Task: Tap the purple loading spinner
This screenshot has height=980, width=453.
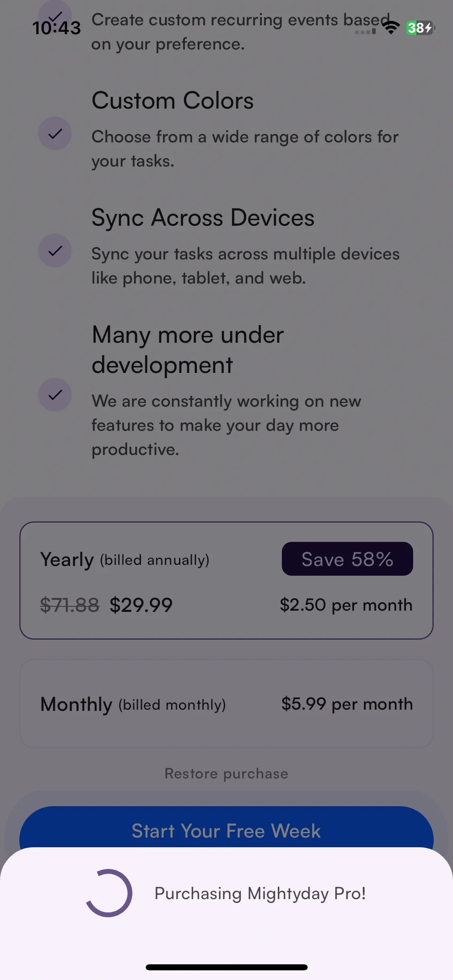Action: click(109, 893)
